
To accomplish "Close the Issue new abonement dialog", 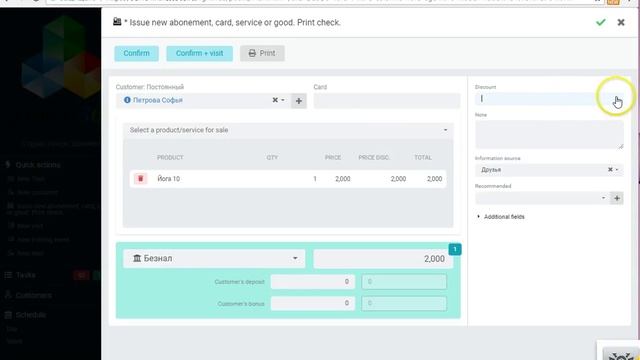I will pyautogui.click(x=621, y=22).
